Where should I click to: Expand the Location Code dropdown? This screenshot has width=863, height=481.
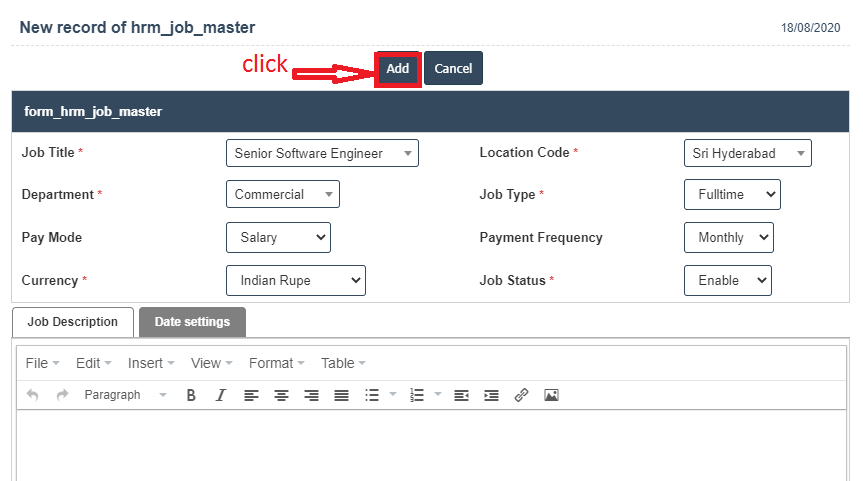click(747, 153)
